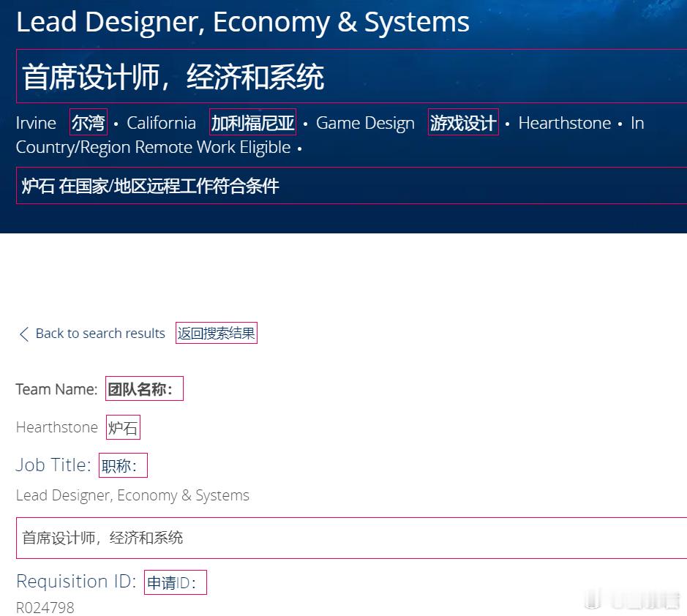Click the 炉石 在国家/地区远程工作符合条件 translation
Screen dimensions: 687x616
click(351, 185)
